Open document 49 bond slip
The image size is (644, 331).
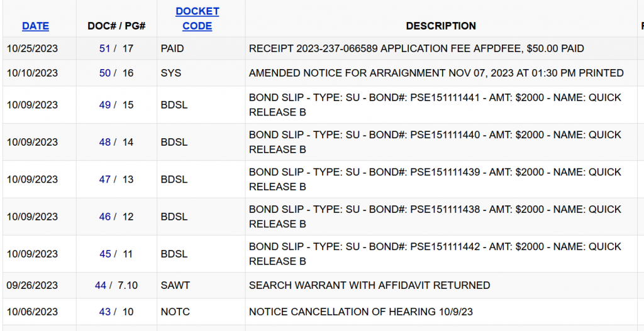(105, 105)
